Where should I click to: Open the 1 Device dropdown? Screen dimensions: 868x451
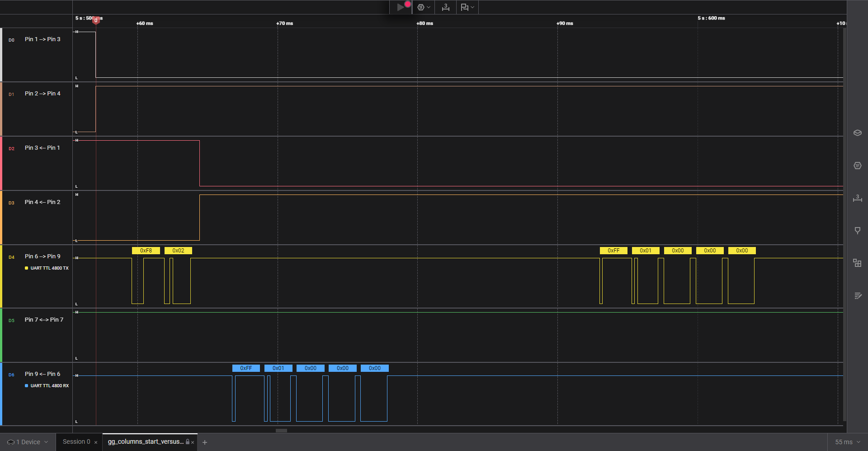point(28,442)
